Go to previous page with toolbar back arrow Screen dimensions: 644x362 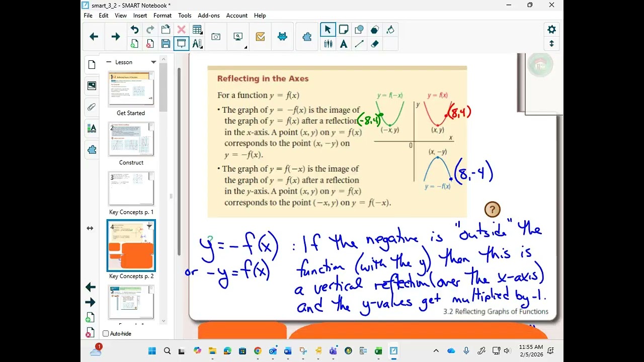coord(94,37)
